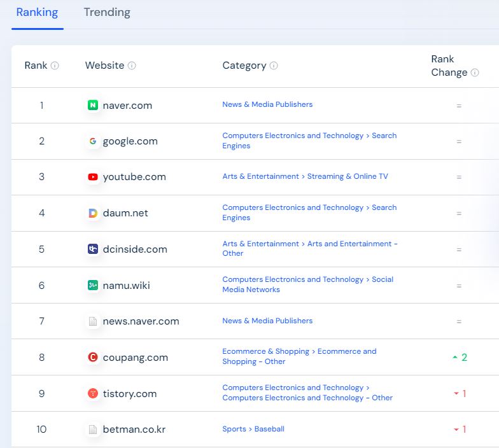This screenshot has height=448, width=499.
Task: Click the namu.wiki green favicon
Action: click(93, 285)
